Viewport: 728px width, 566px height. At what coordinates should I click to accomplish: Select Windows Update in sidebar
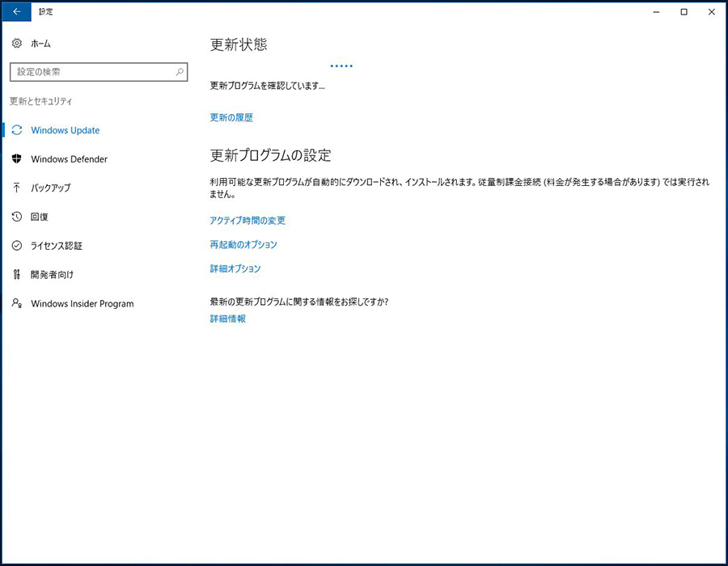[x=66, y=130]
